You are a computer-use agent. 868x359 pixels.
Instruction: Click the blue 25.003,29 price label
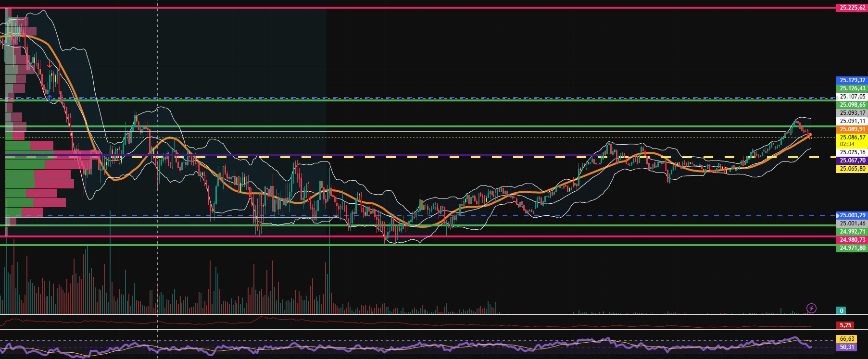click(x=852, y=215)
